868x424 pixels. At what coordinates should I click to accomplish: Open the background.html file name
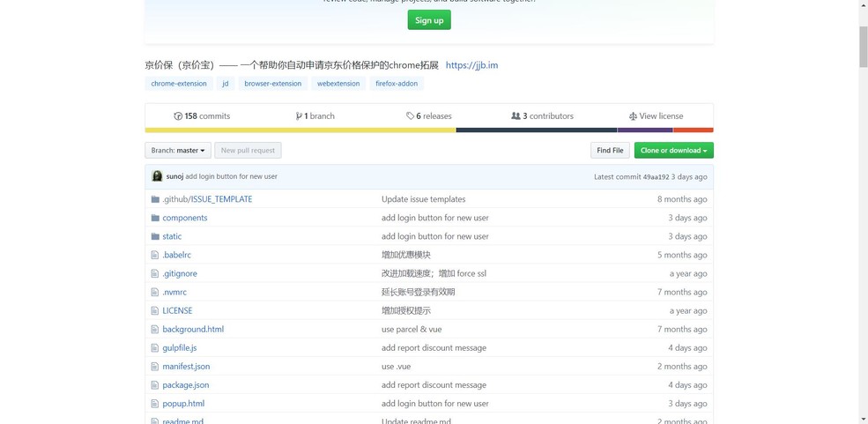coord(193,330)
